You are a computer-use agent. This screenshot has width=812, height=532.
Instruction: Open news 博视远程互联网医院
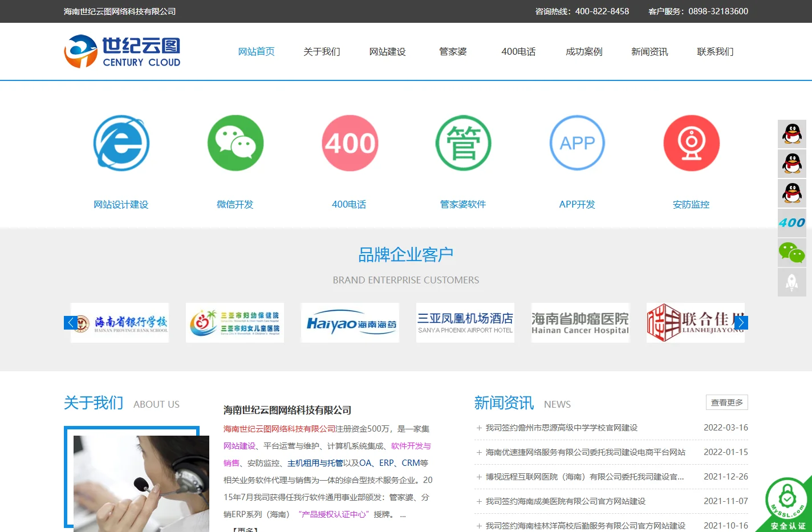pos(585,477)
